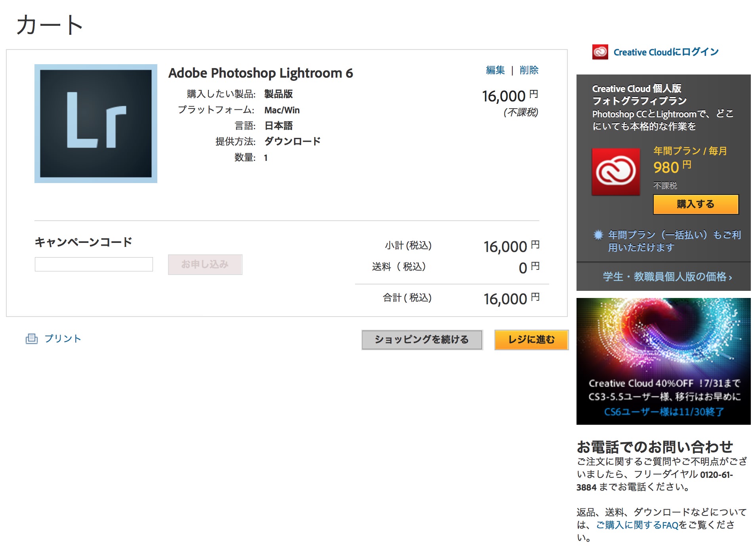756x546 pixels.
Task: Click the Lightroom Lr product image
Action: click(x=96, y=124)
